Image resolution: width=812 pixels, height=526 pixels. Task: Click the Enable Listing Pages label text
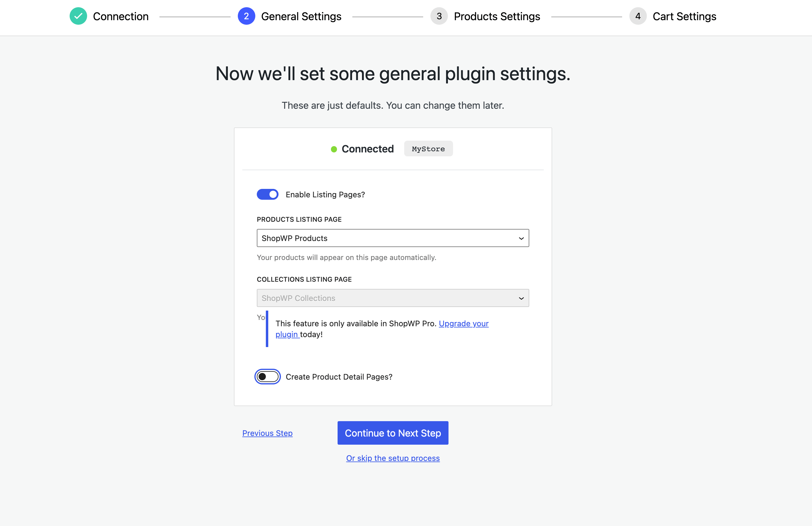point(325,194)
